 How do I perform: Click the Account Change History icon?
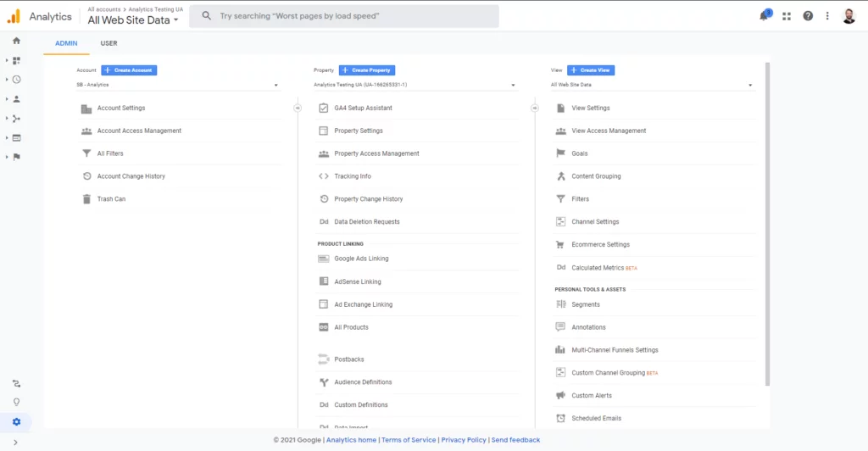87,176
